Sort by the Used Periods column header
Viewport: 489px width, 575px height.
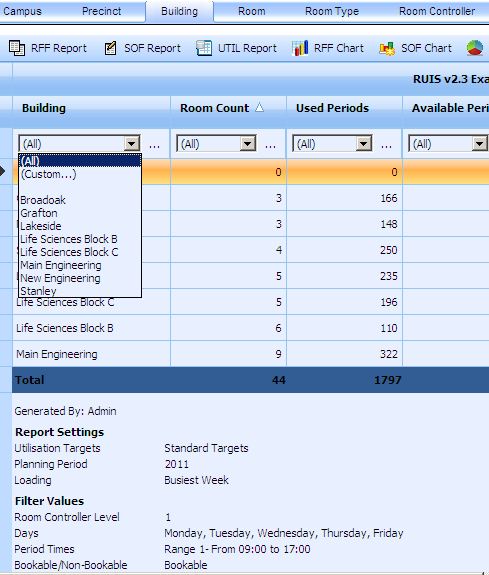coord(332,108)
